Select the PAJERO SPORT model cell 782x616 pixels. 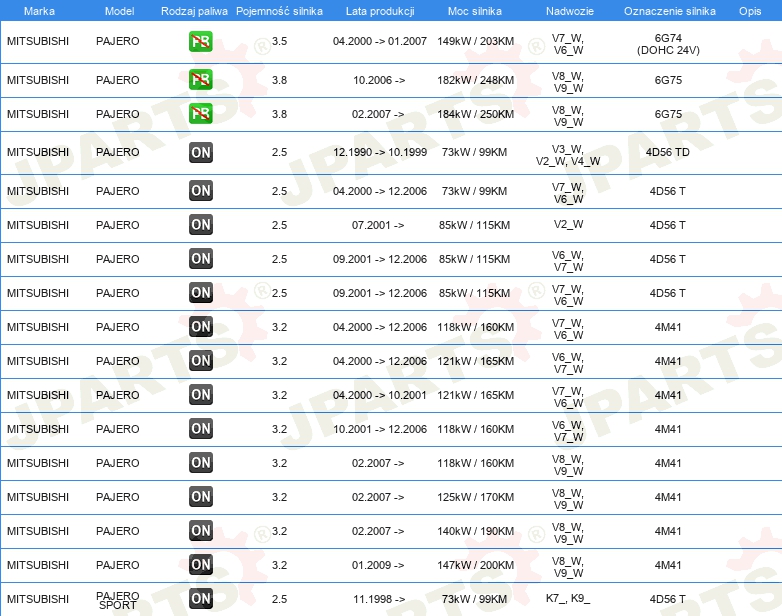(118, 600)
